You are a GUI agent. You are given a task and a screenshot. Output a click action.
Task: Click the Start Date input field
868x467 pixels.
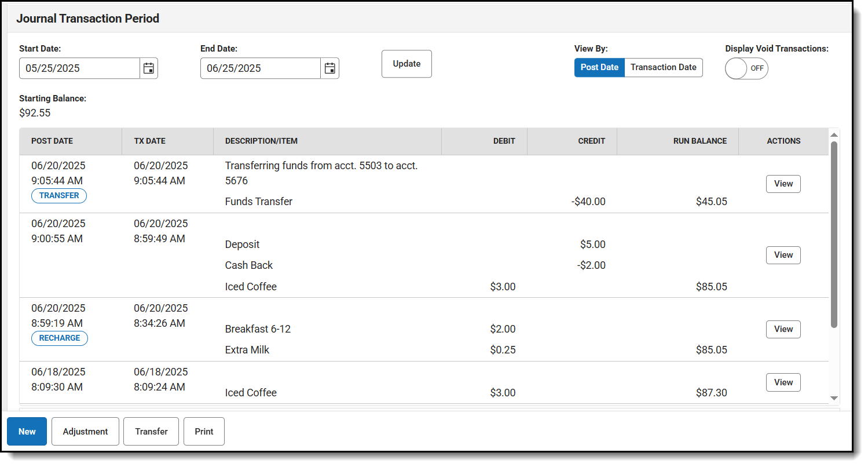point(79,68)
